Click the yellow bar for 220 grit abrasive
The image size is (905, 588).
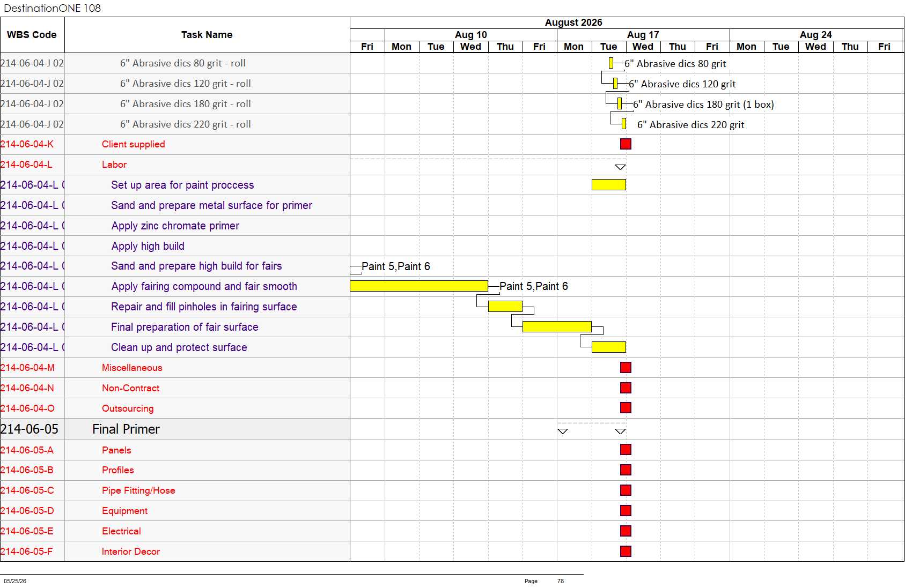click(x=624, y=124)
